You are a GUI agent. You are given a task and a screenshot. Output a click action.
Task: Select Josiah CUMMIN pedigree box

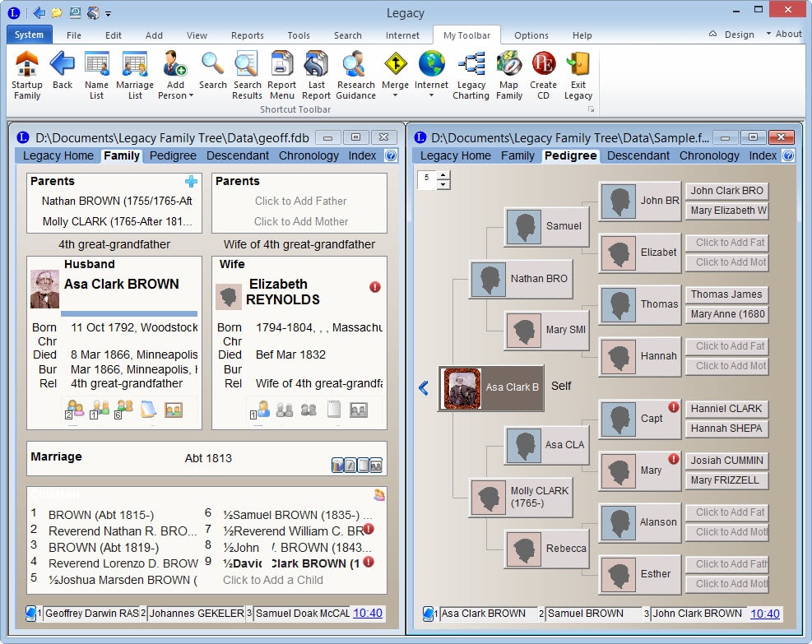pos(726,461)
